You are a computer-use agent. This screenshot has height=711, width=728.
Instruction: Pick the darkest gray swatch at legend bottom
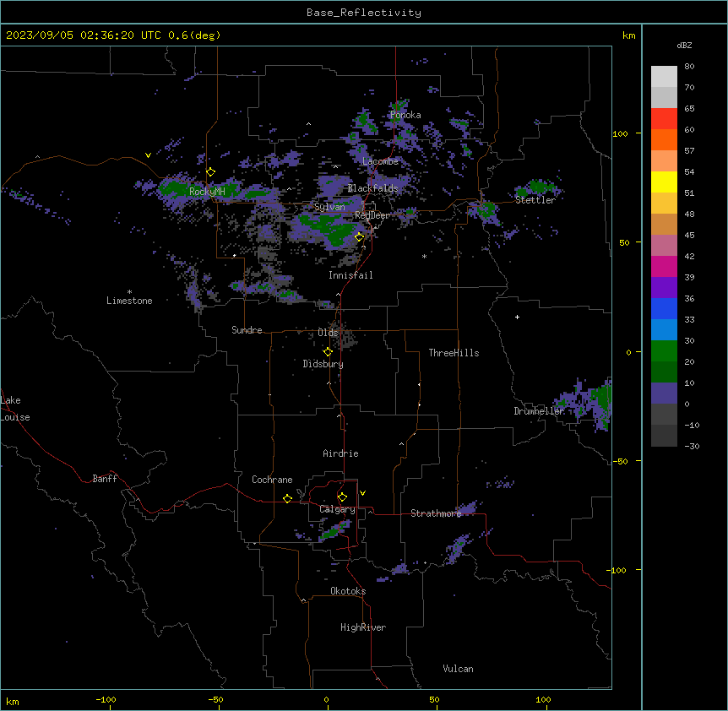[x=664, y=436]
